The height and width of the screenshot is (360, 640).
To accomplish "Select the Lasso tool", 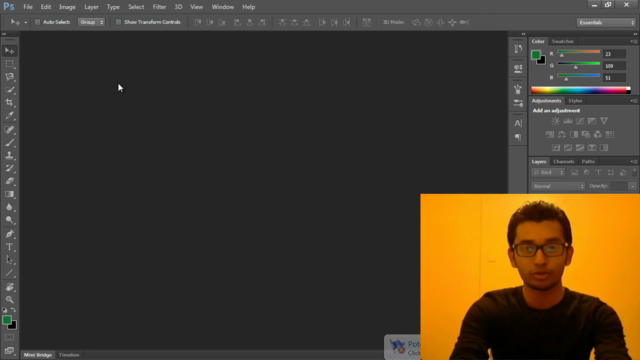I will [9, 77].
